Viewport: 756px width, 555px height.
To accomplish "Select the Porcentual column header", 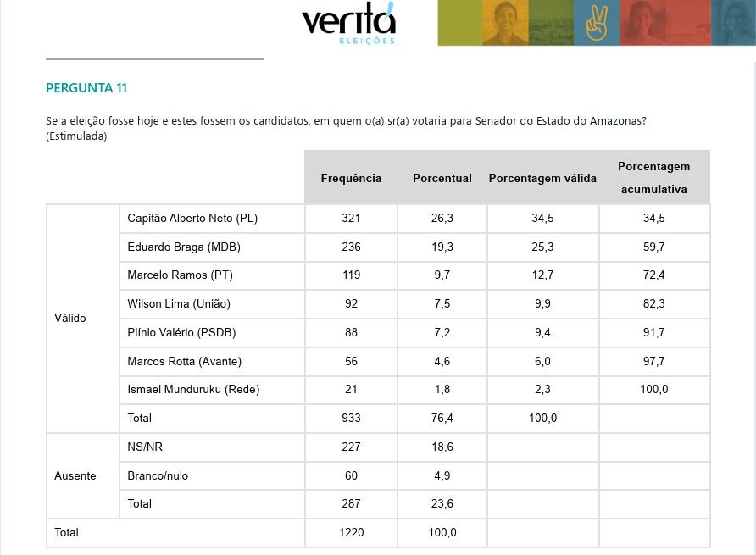I will tap(442, 178).
